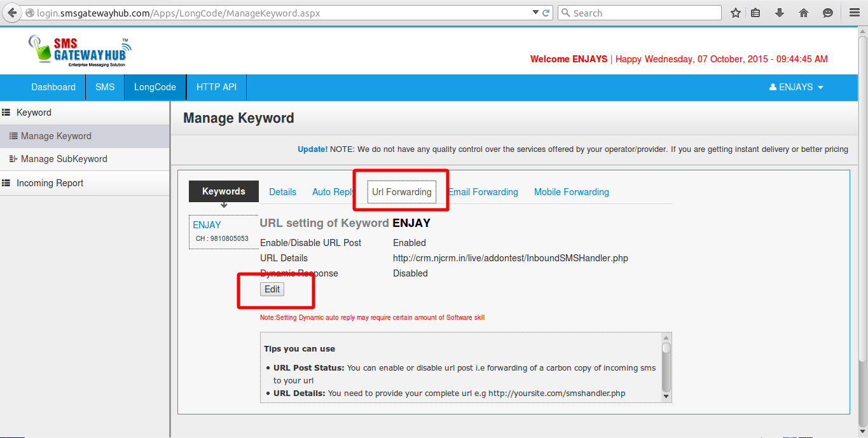This screenshot has width=868, height=438.
Task: Click the 'Tips you can use' heading
Action: point(300,349)
